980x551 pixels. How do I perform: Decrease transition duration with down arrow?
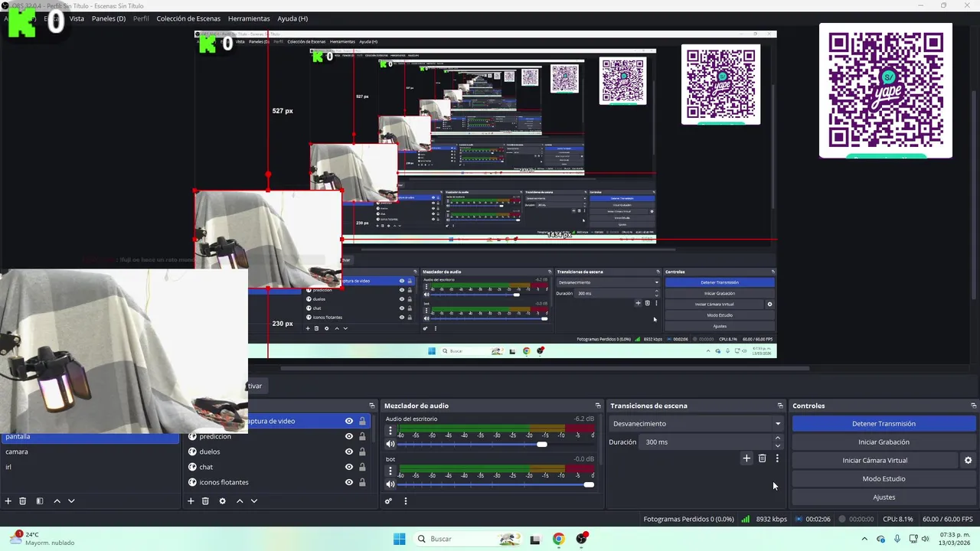point(778,445)
